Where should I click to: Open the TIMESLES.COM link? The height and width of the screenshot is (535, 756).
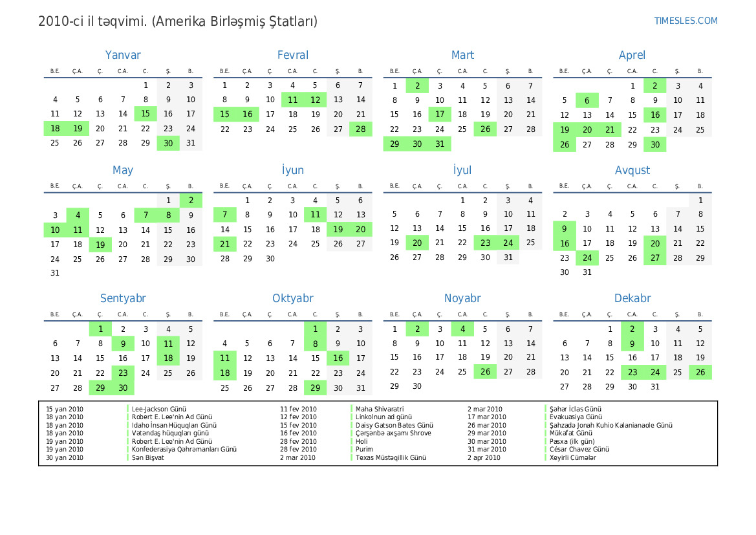[x=686, y=21]
